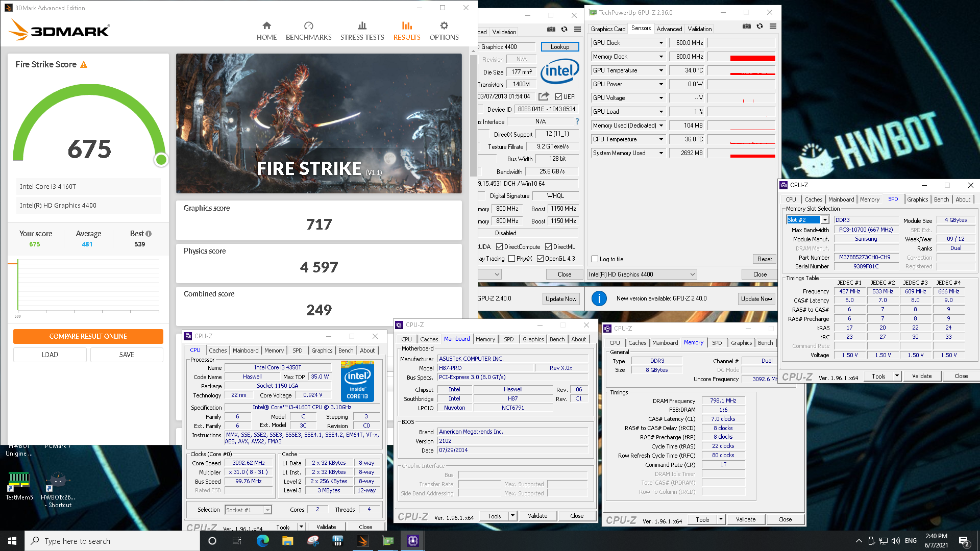The image size is (980, 551).
Task: Click the Fire Strike score gauge knob
Action: click(161, 160)
